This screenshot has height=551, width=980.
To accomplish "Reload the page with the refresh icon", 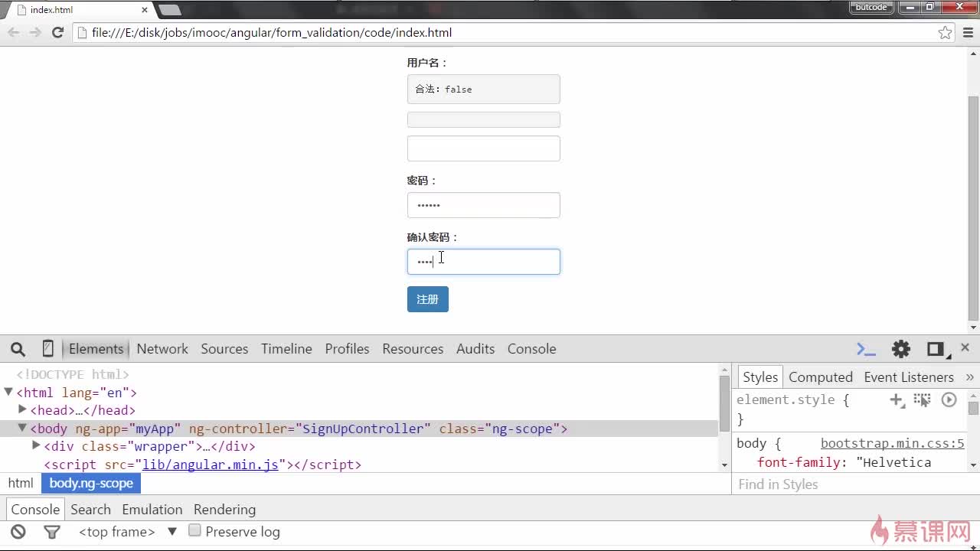I will [57, 32].
